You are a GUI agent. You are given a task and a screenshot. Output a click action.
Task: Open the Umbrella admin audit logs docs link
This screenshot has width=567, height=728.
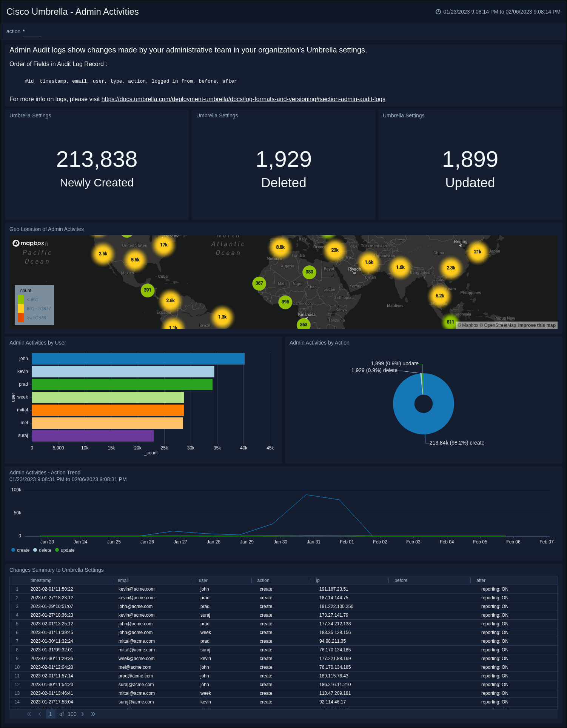pyautogui.click(x=243, y=99)
